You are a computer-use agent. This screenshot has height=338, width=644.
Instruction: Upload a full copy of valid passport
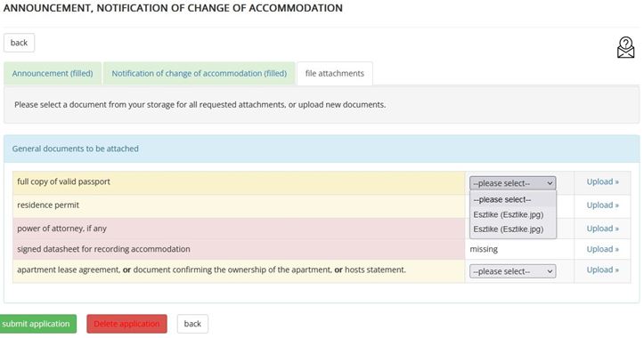602,181
